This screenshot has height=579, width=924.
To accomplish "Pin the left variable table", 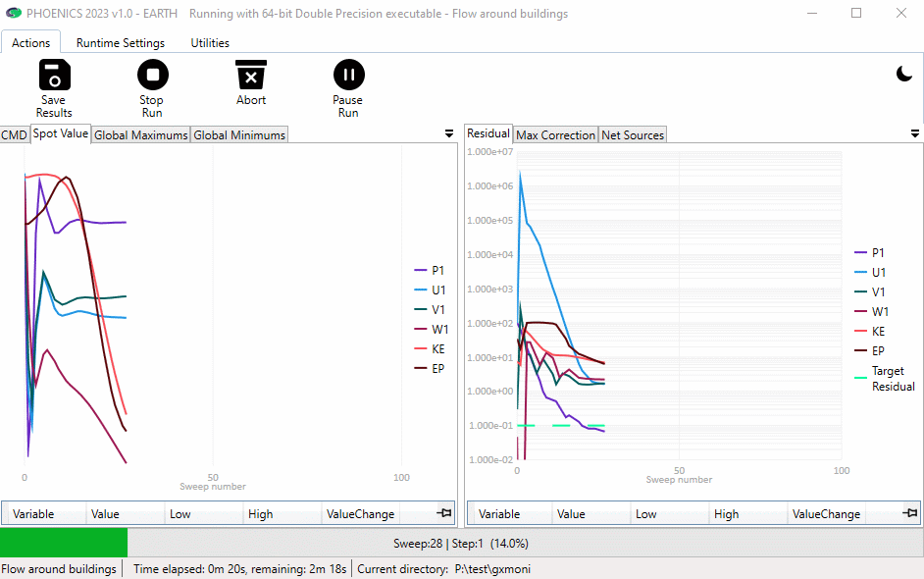I will [x=444, y=513].
